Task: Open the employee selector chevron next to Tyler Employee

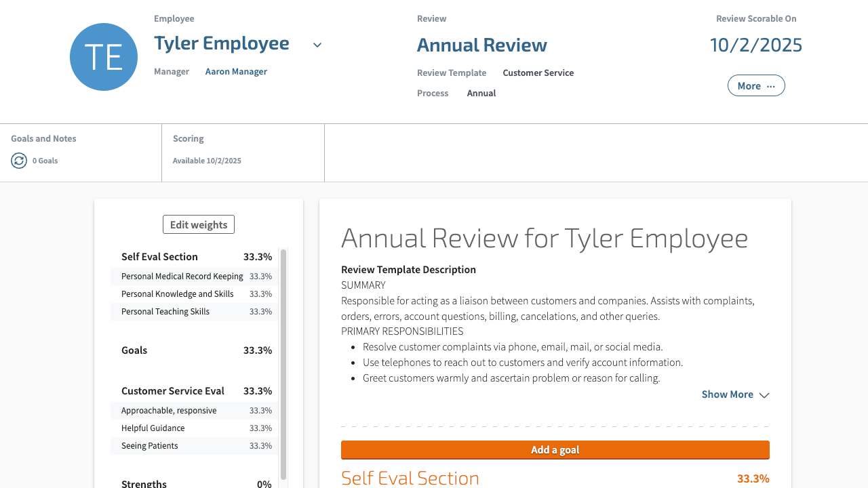Action: click(317, 45)
